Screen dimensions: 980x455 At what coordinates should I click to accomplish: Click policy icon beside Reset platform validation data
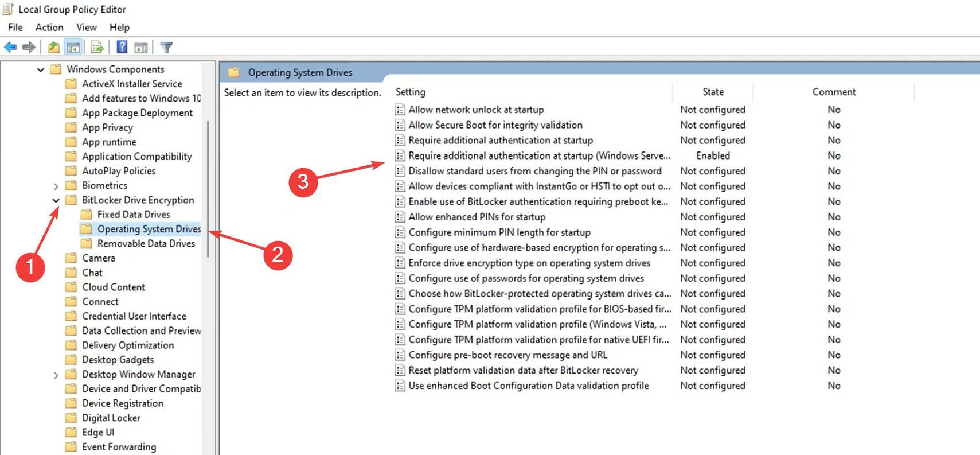pos(400,370)
